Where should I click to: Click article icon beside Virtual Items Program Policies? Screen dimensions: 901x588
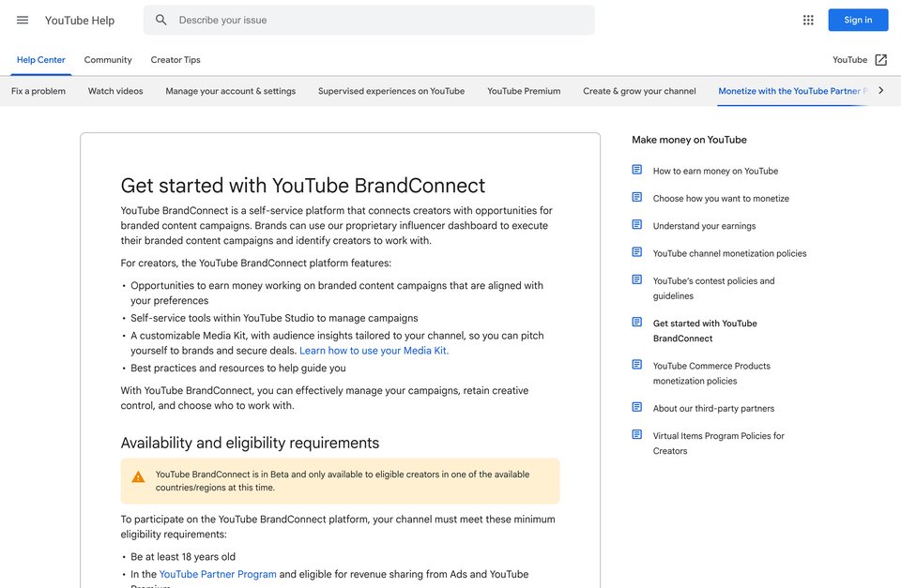click(x=636, y=435)
